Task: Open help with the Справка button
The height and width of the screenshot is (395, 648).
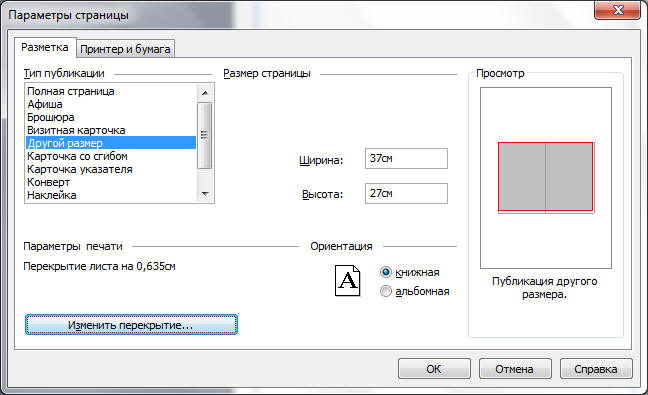Action: tap(596, 369)
